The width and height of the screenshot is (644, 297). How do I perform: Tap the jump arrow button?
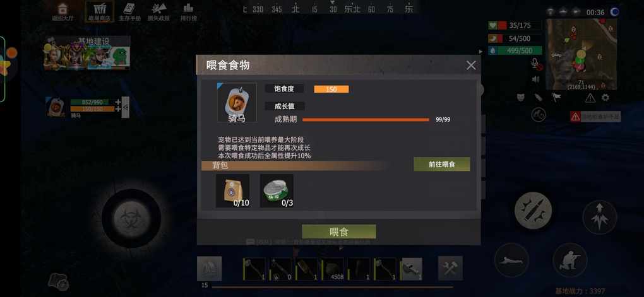pyautogui.click(x=599, y=217)
